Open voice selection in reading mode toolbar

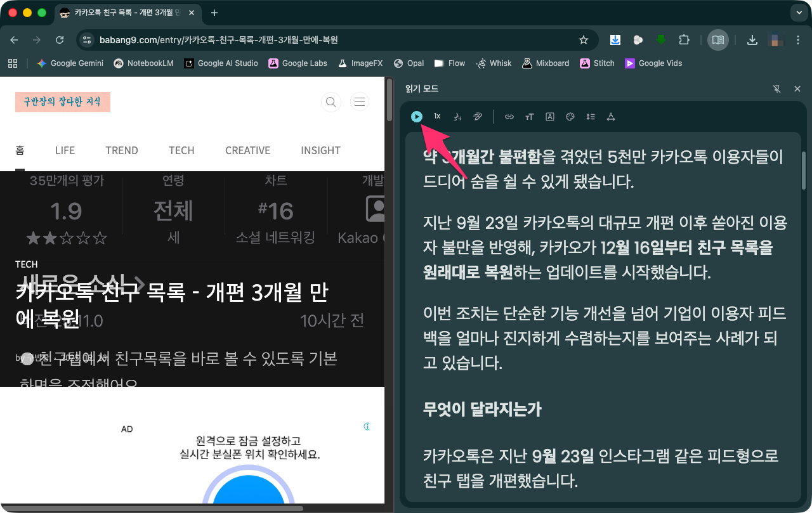pos(457,117)
